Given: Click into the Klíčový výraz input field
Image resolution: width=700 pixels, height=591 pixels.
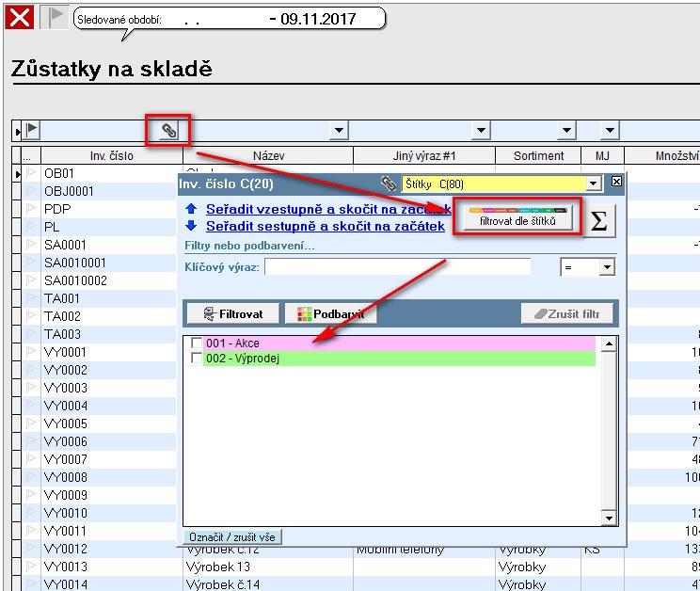Looking at the screenshot, I should click(x=398, y=267).
